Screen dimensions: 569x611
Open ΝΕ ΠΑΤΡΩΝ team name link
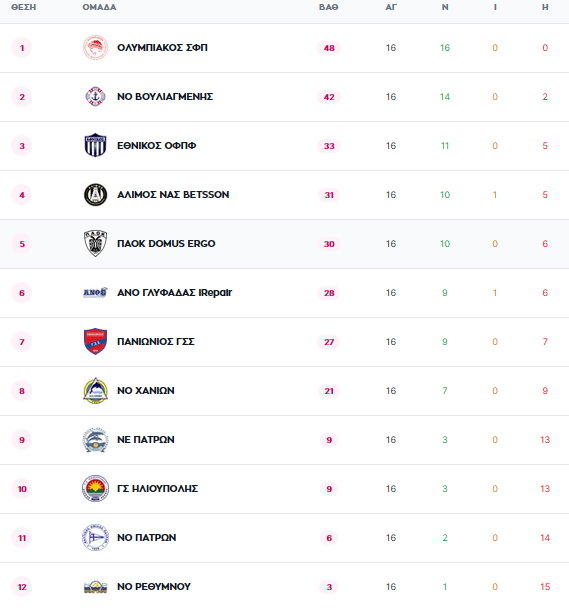click(x=146, y=440)
